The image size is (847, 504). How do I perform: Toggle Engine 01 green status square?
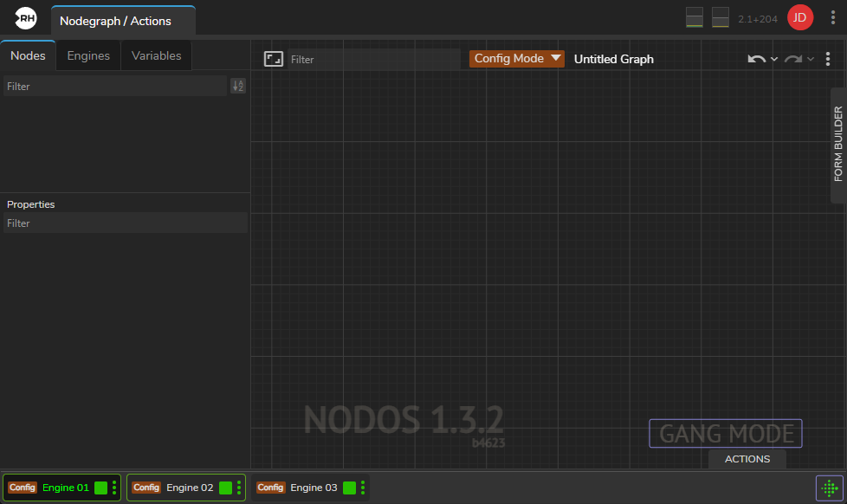click(x=100, y=488)
